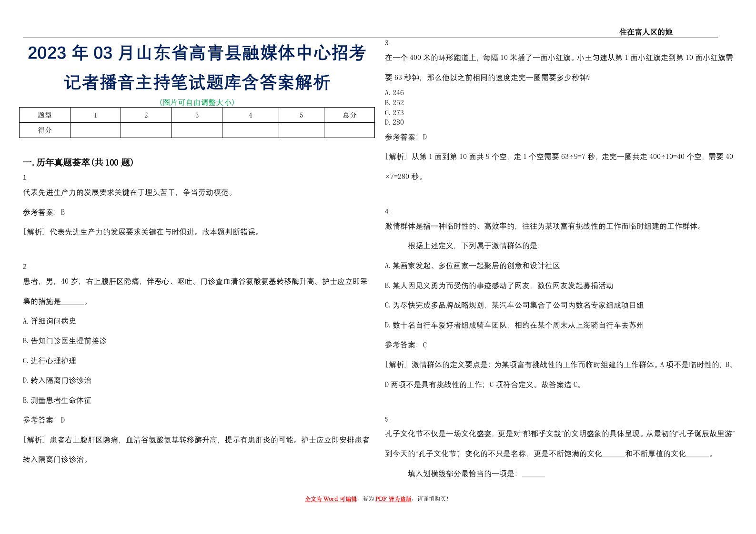Click question 1's '参考答案: B' line

44,213
